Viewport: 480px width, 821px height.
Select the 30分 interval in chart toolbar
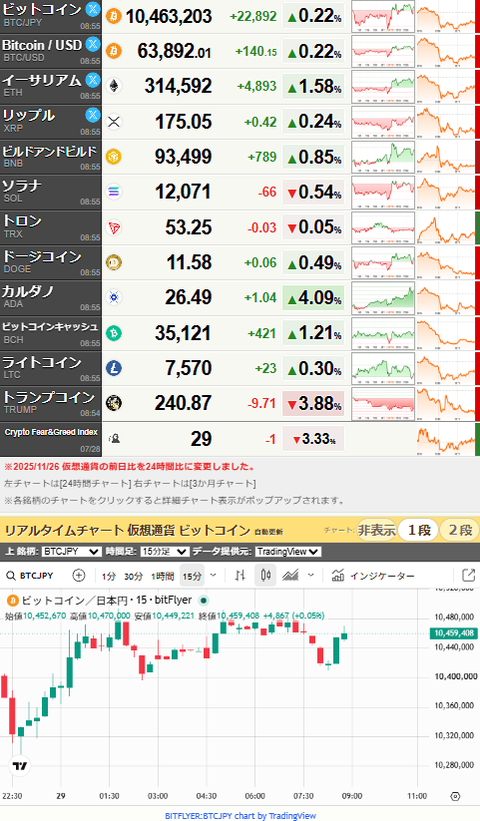[133, 576]
